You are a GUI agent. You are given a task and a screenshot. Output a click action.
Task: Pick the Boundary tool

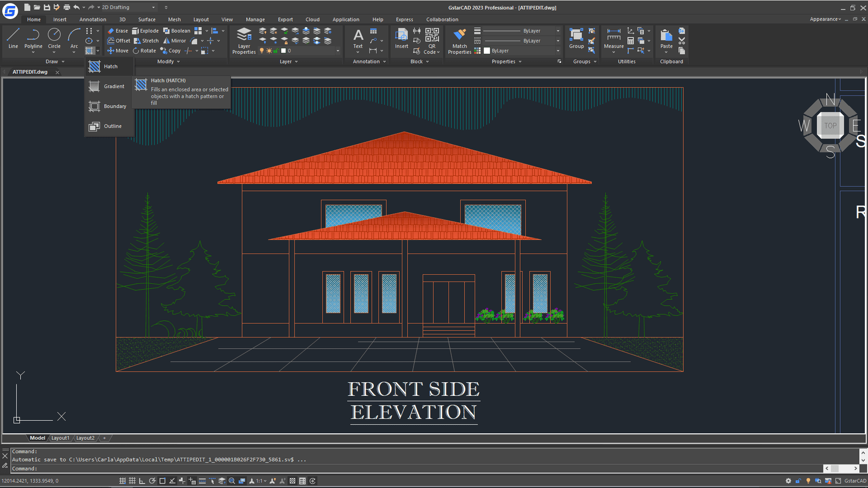(x=114, y=106)
